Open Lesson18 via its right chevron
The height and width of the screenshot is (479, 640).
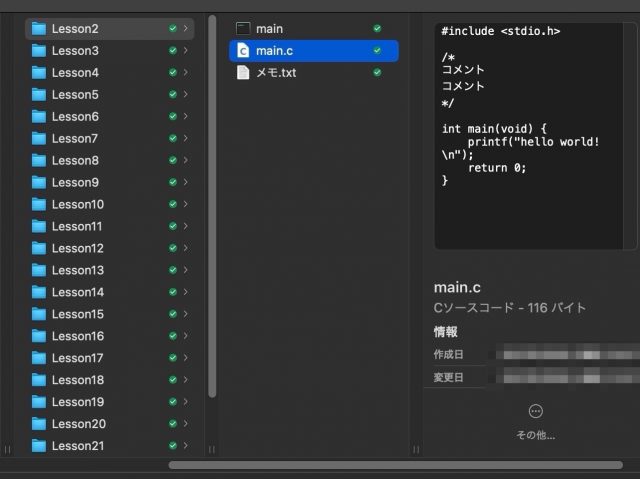pyautogui.click(x=186, y=380)
